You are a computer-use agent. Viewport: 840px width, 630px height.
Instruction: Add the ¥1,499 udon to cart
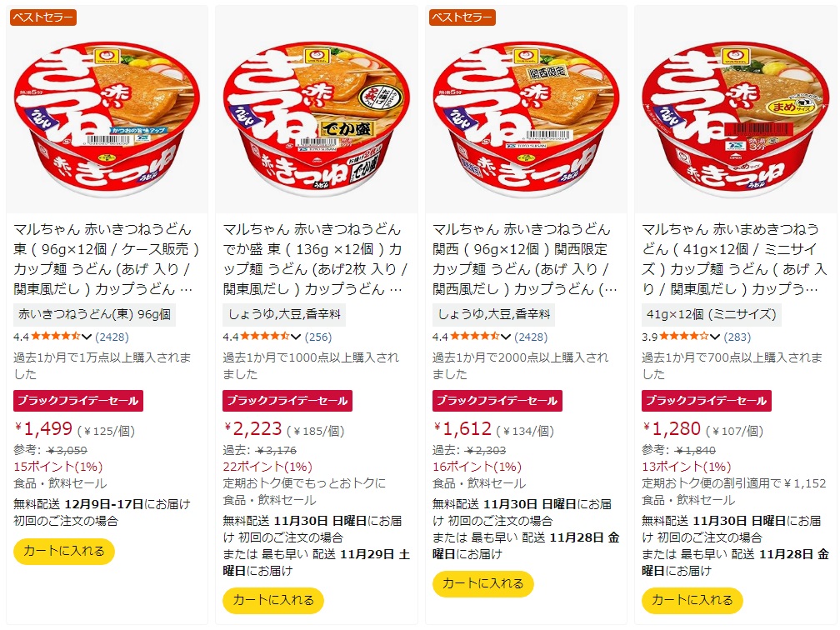63,552
